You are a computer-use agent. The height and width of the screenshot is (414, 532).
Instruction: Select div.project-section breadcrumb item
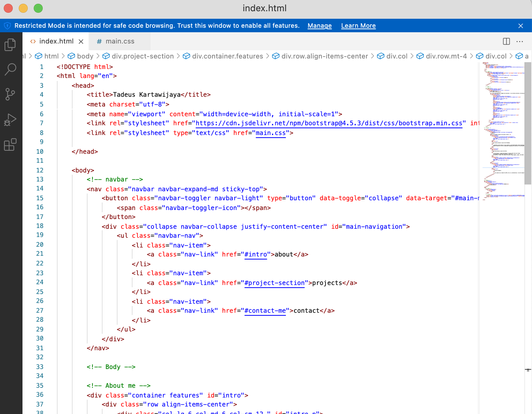143,56
